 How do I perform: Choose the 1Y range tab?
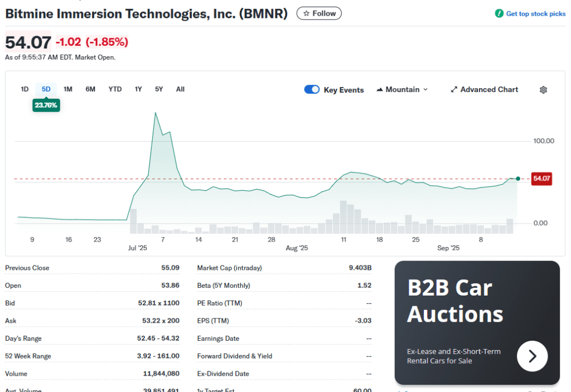(x=138, y=89)
